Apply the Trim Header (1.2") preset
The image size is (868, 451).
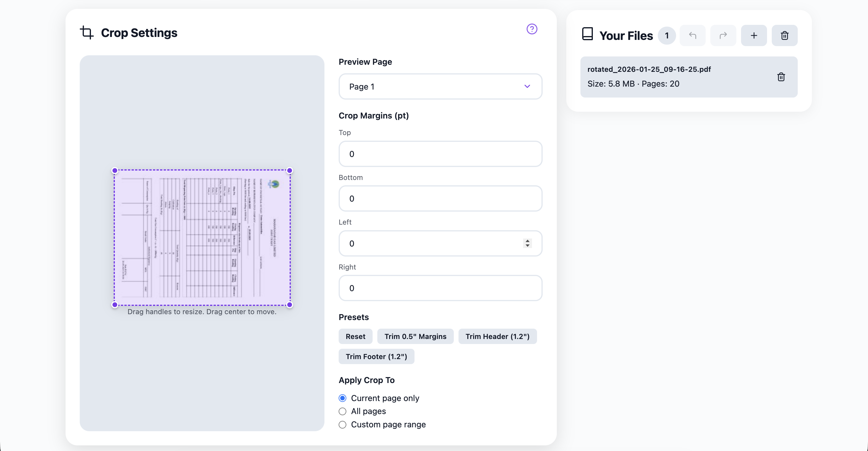[497, 336]
